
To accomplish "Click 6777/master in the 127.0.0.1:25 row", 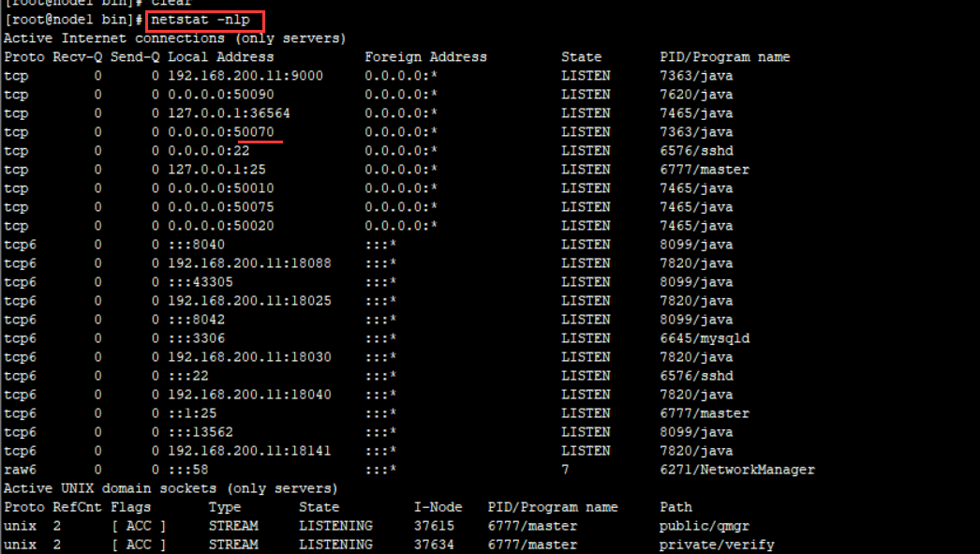I will click(705, 170).
